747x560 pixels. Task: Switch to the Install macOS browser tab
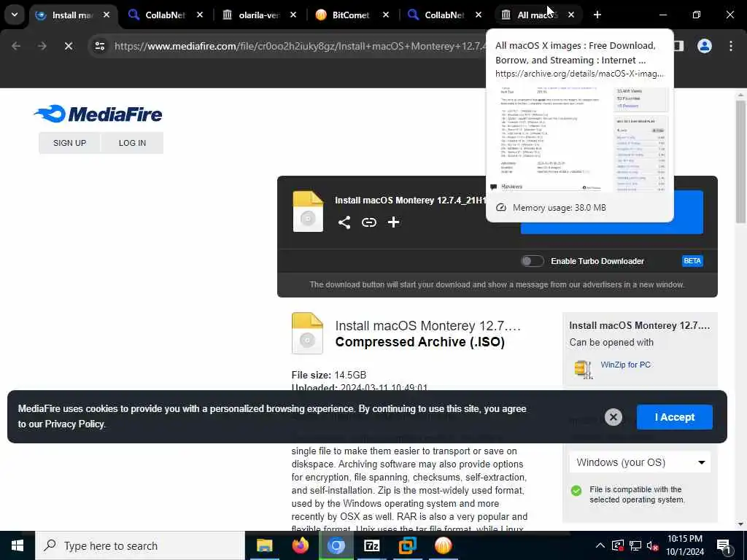(72, 15)
